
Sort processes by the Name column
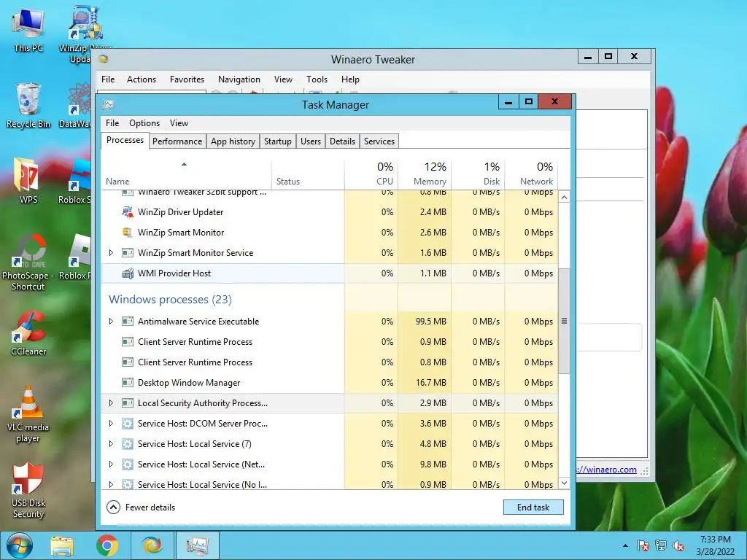tap(186, 174)
